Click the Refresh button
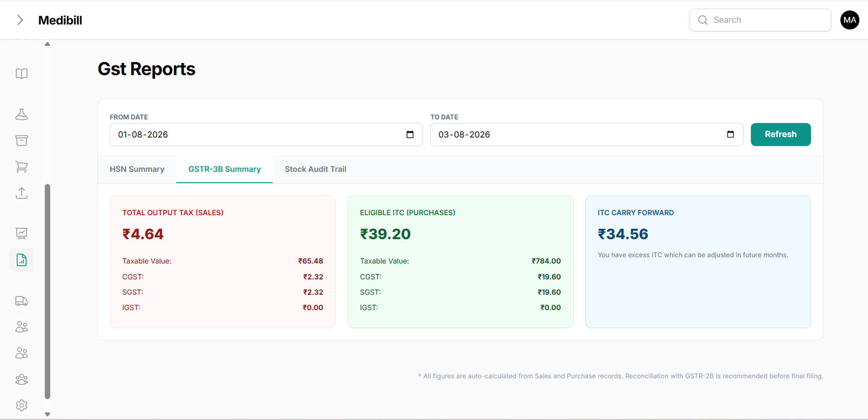 point(781,134)
